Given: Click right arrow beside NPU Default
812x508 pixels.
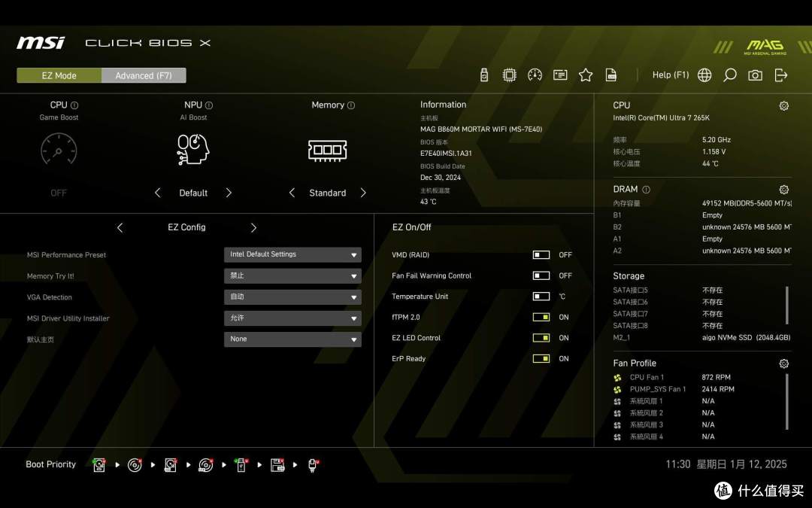Looking at the screenshot, I should point(229,193).
